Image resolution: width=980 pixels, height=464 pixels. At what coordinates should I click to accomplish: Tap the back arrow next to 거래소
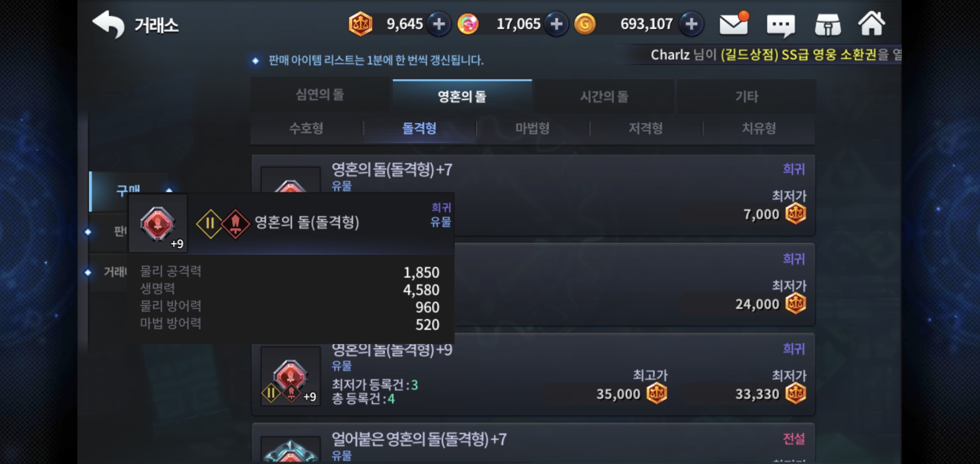click(x=108, y=24)
